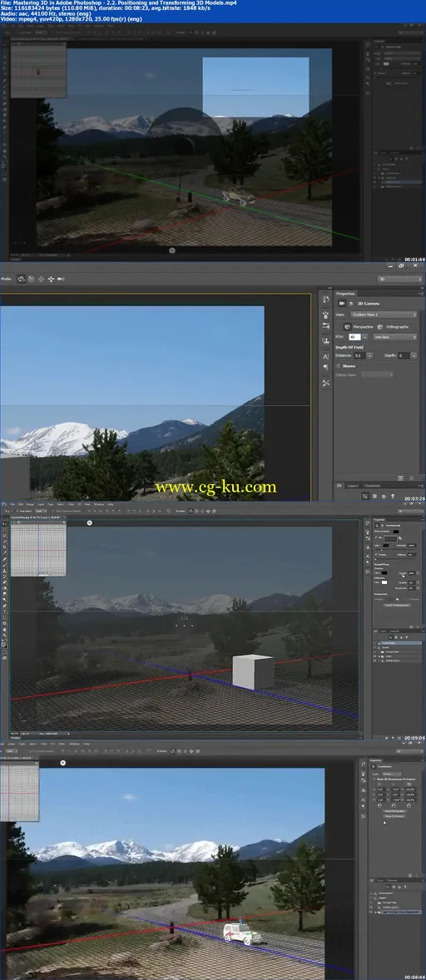Toggle Cube visibility eye in 00:05:06 frame
426x980 pixels.
[x=374, y=656]
